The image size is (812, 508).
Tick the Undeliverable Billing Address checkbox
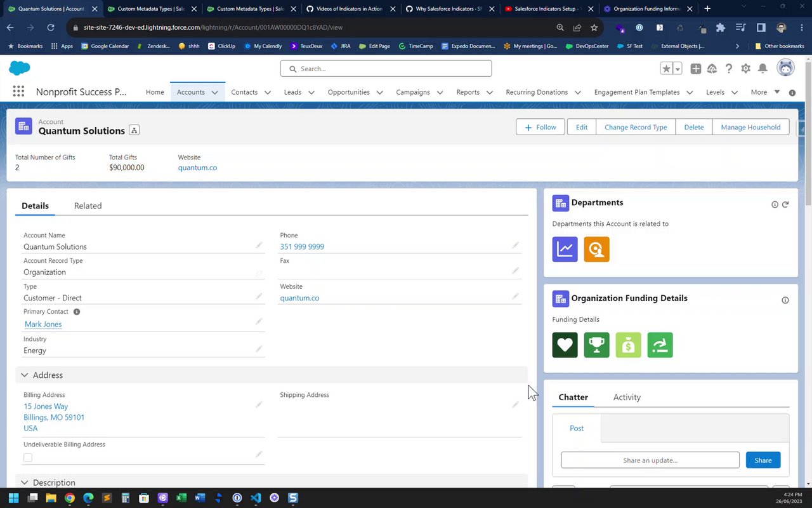coord(28,457)
